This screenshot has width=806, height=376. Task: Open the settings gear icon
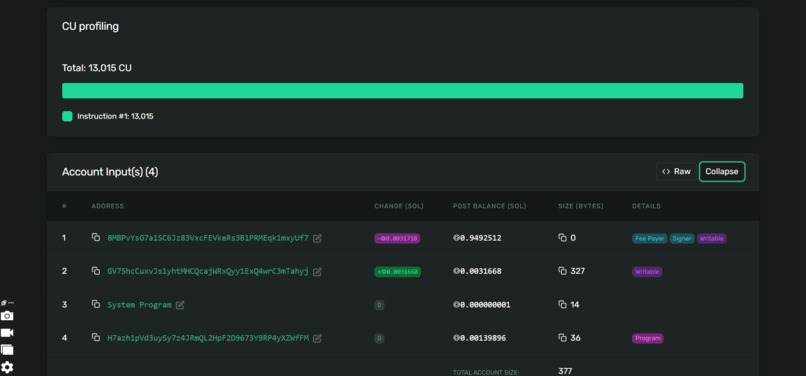click(7, 367)
